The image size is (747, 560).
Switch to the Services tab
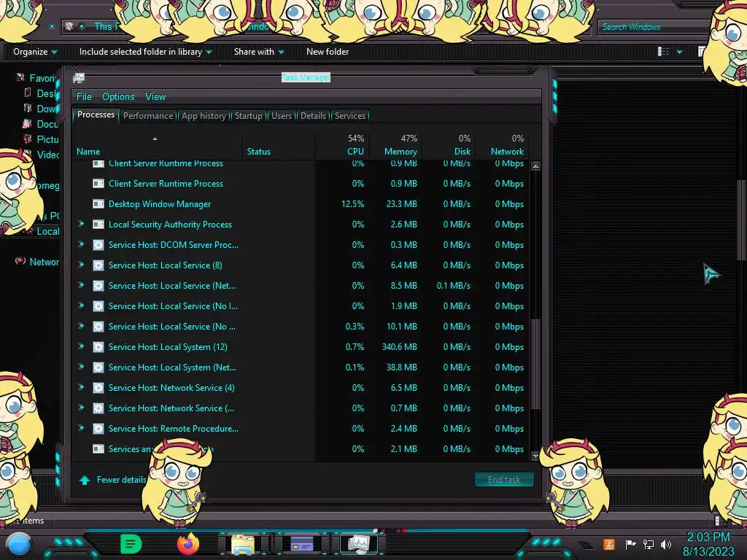349,116
